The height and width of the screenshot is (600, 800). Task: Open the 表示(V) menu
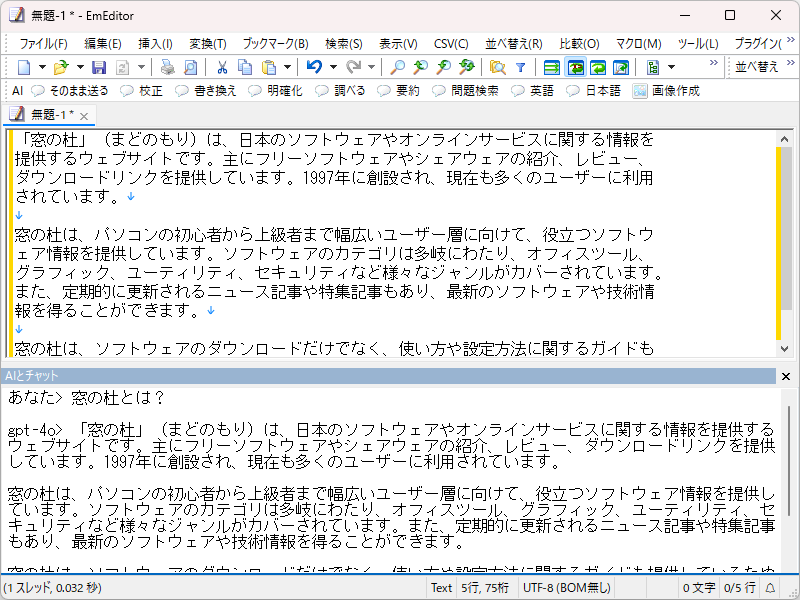click(398, 44)
